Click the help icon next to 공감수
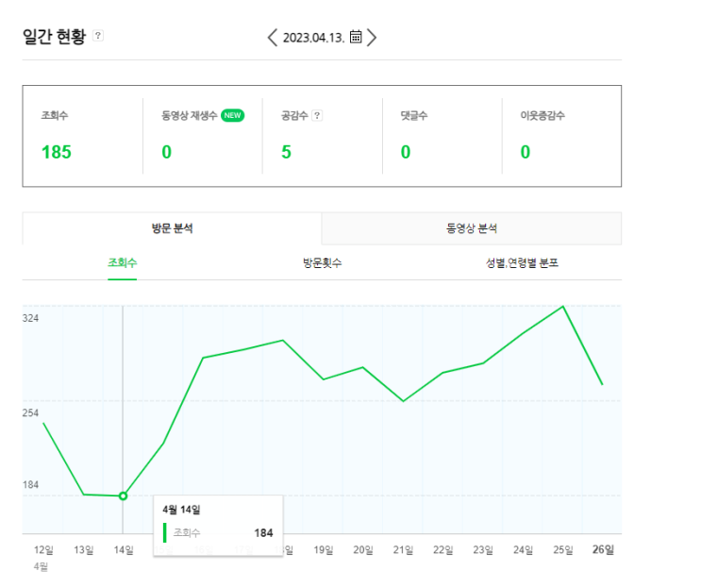Screen dimensions: 701x588 (x=317, y=115)
